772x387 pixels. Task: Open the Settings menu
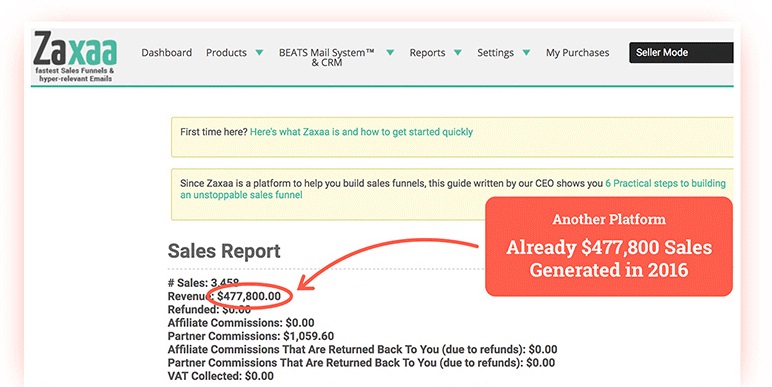click(x=495, y=53)
